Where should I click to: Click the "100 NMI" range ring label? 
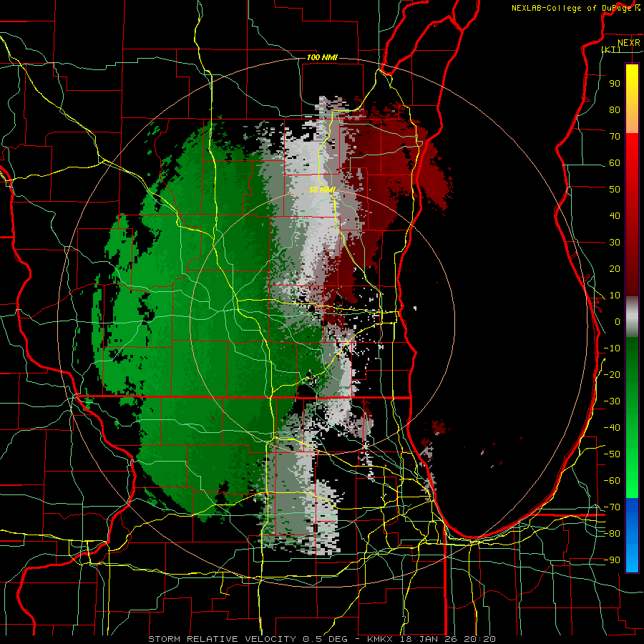322,57
